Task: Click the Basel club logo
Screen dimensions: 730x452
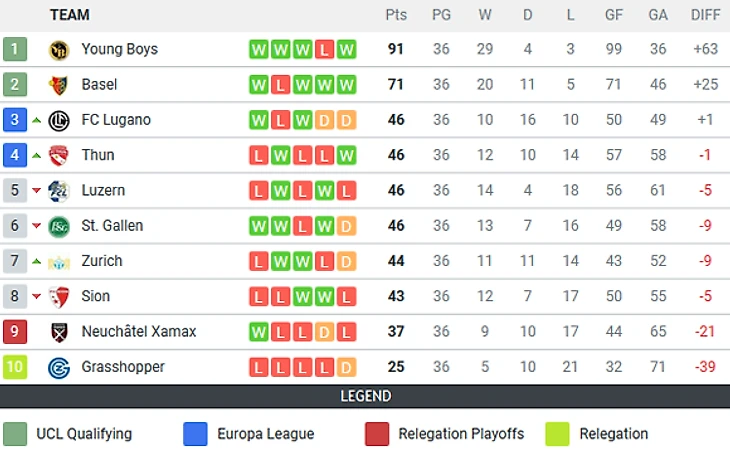Action: pyautogui.click(x=59, y=85)
